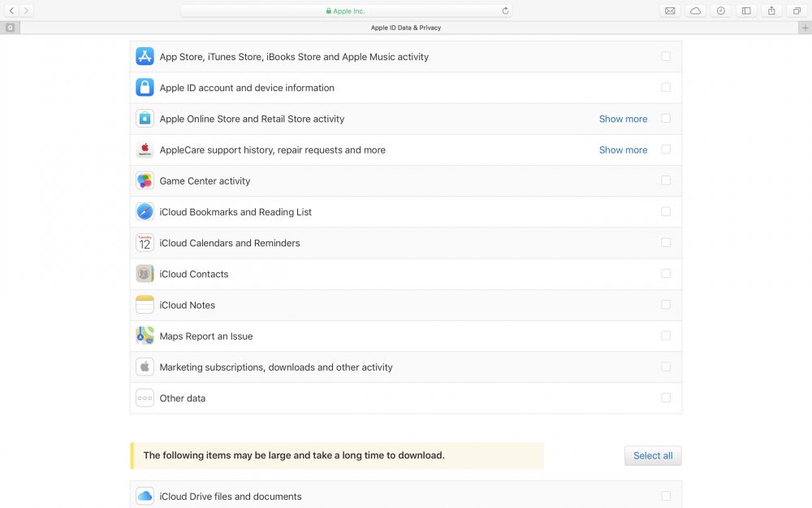Click the calendar icon for iCloud Calendars
The width and height of the screenshot is (812, 508).
pyautogui.click(x=145, y=242)
